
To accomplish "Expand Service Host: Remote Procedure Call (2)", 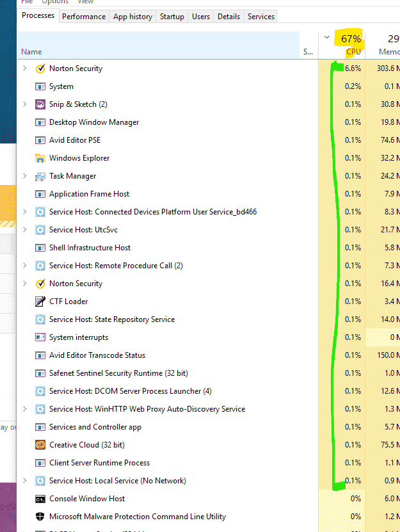I will click(25, 265).
